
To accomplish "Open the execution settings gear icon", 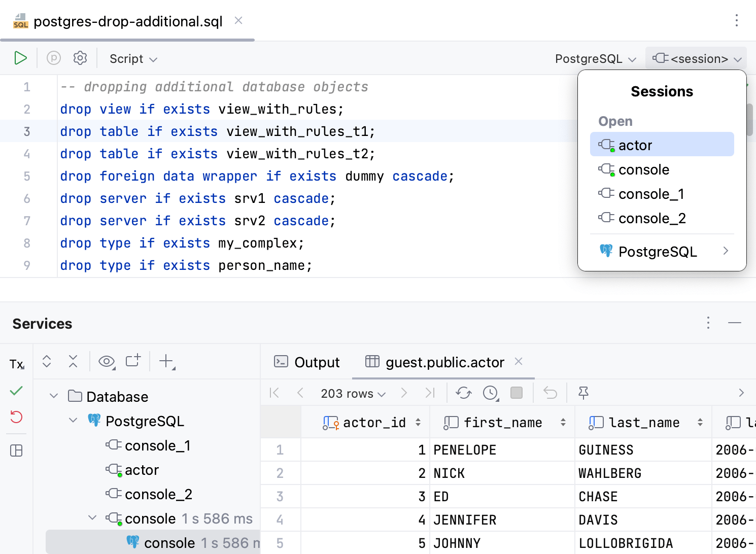I will coord(80,58).
